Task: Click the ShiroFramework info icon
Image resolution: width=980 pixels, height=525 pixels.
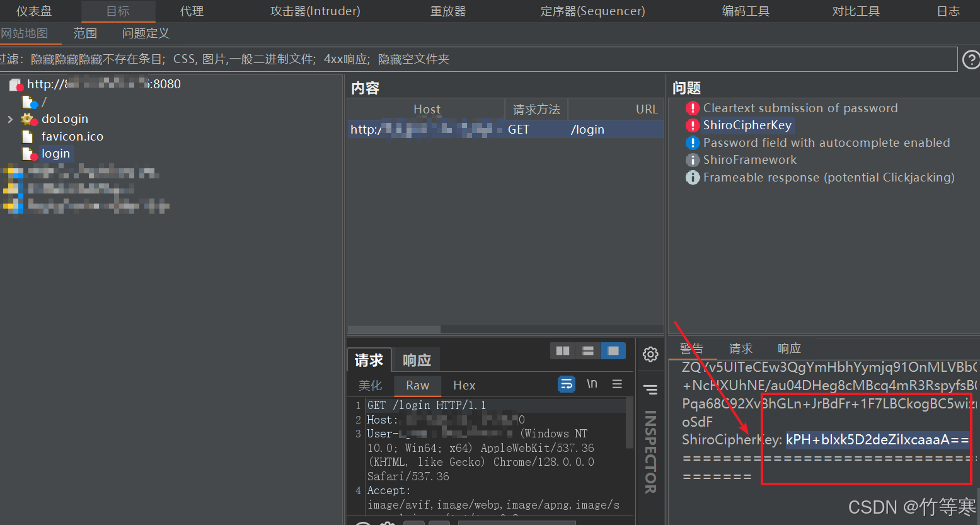Action: point(693,160)
